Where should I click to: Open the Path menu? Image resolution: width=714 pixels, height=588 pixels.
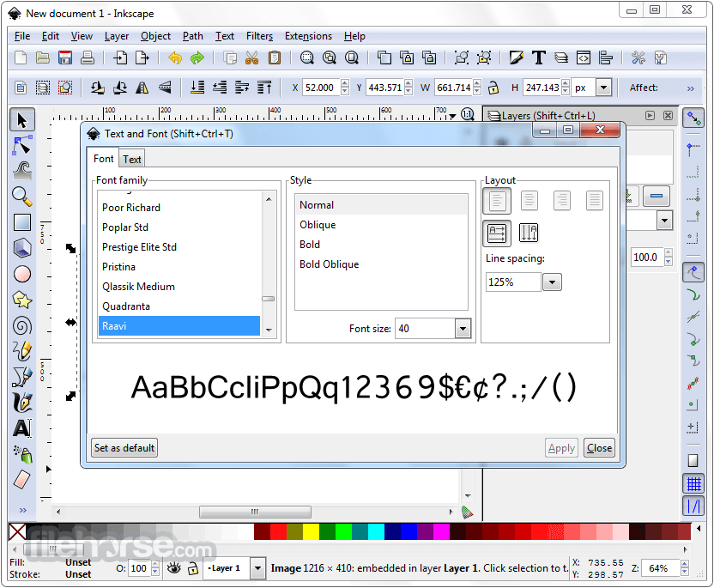point(192,36)
